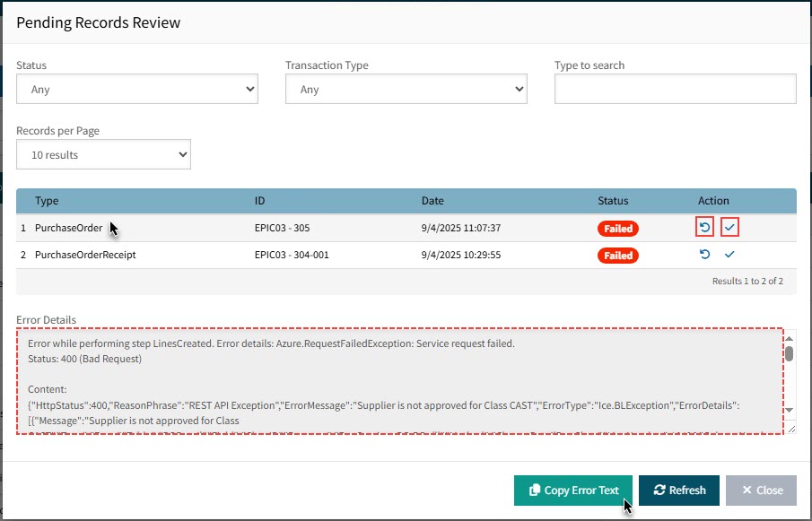Open the Status filter dropdown
This screenshot has width=812, height=521.
[x=137, y=90]
